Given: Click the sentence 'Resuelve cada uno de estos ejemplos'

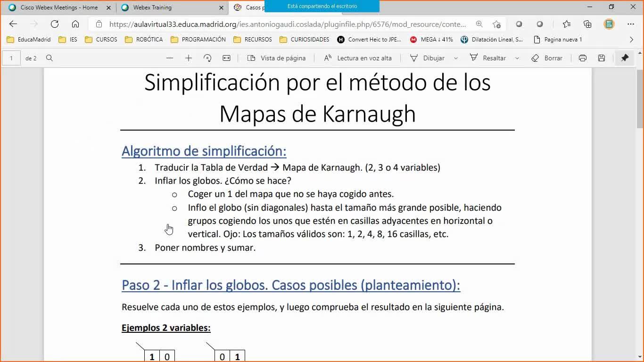Looking at the screenshot, I should click(x=313, y=307).
